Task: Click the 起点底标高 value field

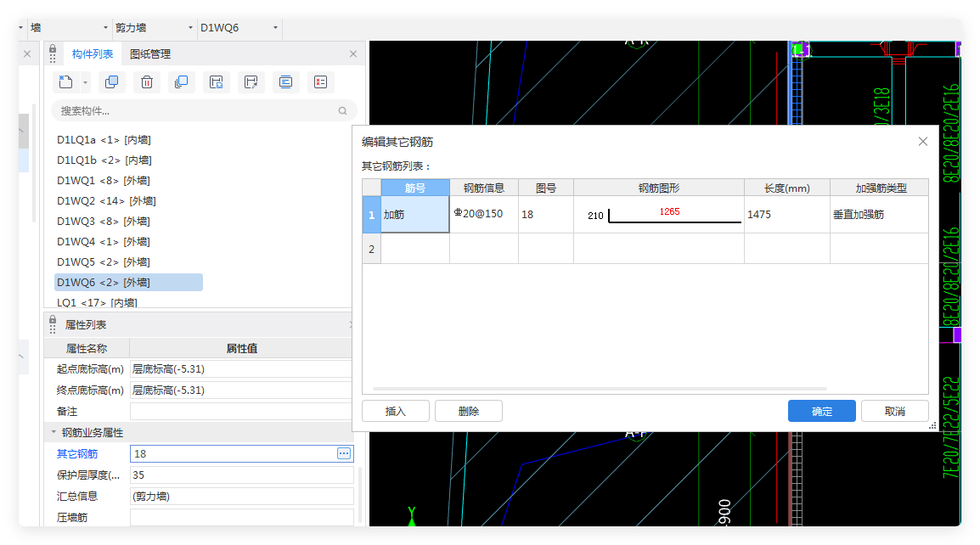Action: (241, 369)
